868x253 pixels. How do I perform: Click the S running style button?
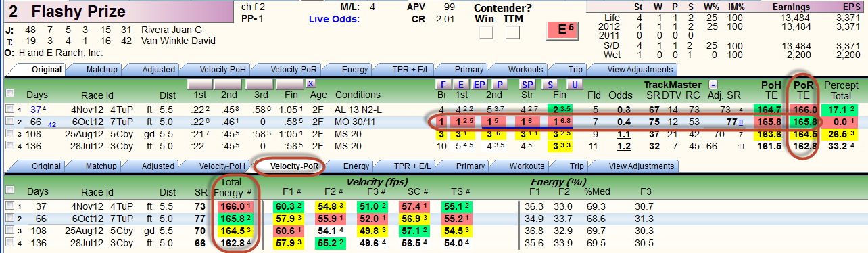[550, 85]
